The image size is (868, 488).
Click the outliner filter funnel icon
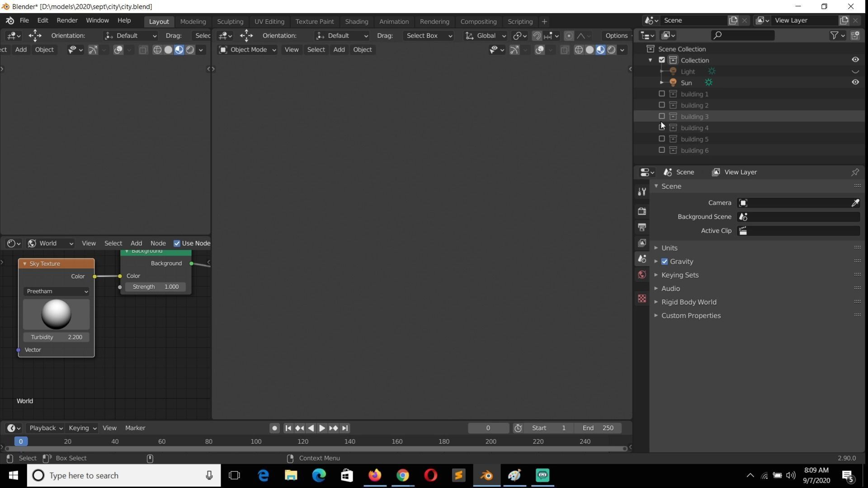tap(835, 35)
